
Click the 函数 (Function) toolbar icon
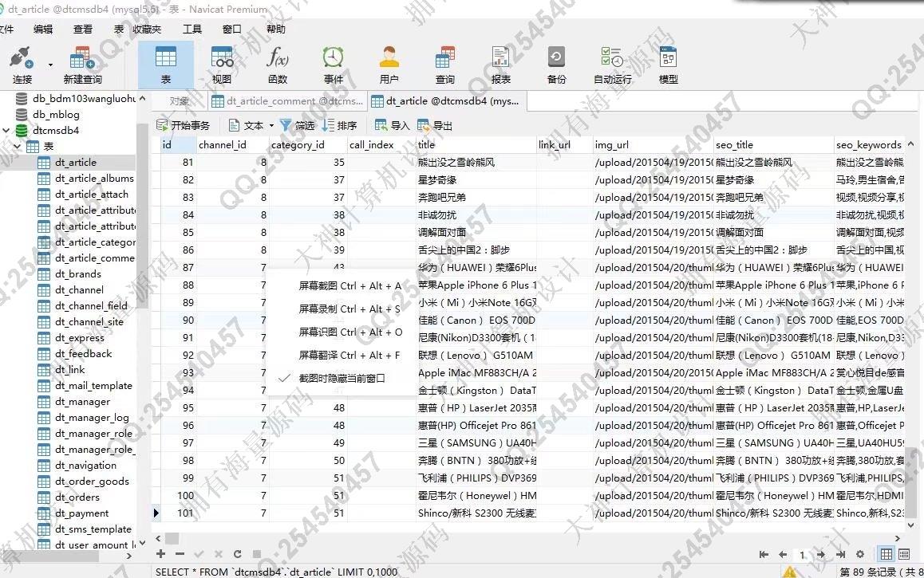pyautogui.click(x=277, y=65)
